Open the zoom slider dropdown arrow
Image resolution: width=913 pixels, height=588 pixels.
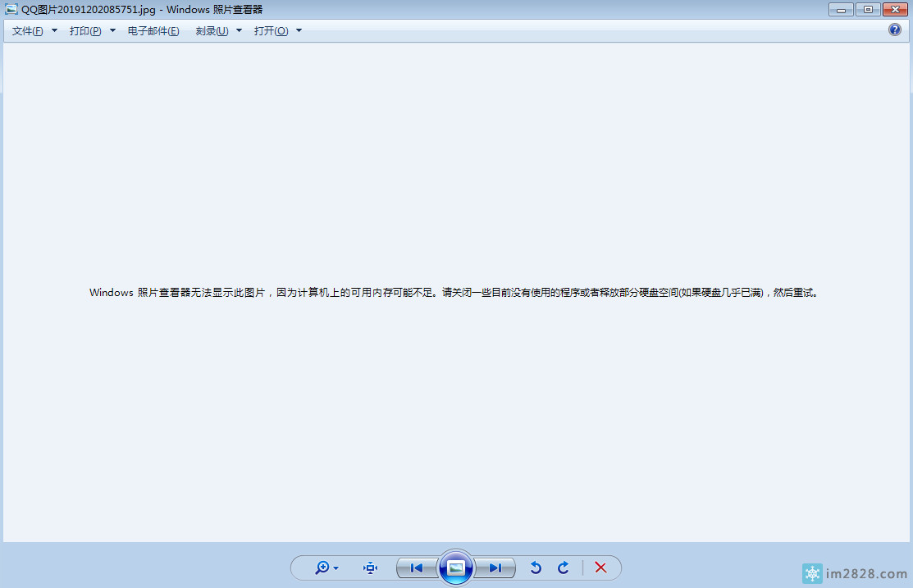click(x=336, y=568)
